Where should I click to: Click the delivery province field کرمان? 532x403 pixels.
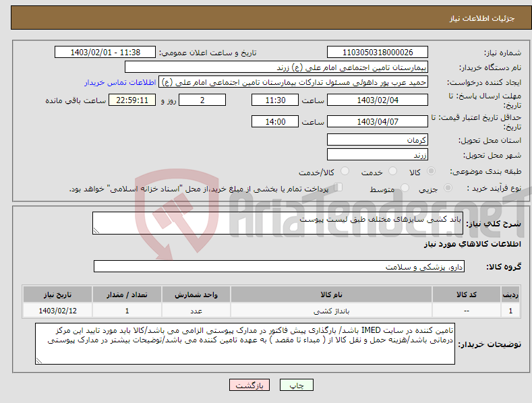(x=378, y=139)
